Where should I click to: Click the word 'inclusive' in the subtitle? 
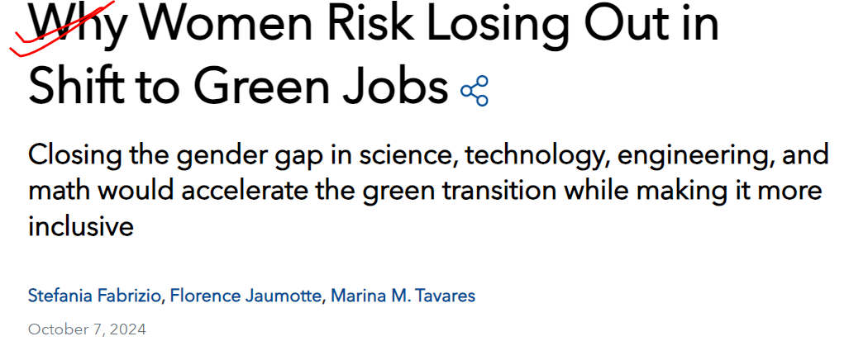(81, 226)
